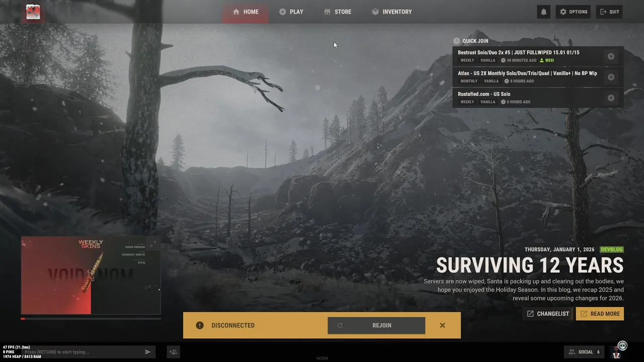Open notifications via the bell icon
644x362 pixels.
[x=543, y=12]
